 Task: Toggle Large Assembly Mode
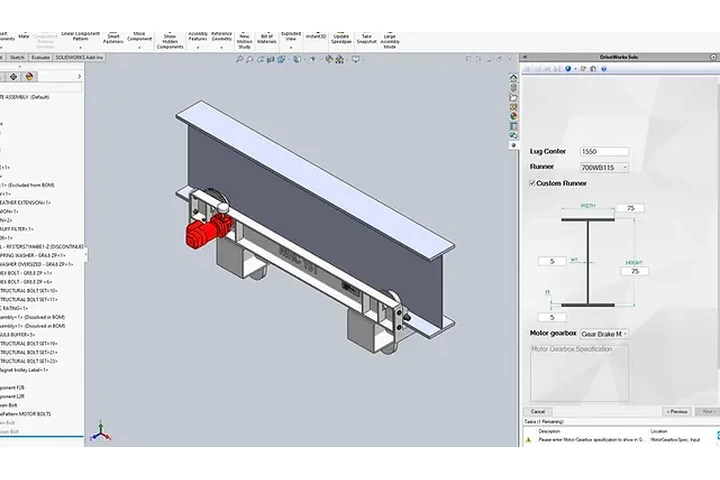click(x=389, y=40)
